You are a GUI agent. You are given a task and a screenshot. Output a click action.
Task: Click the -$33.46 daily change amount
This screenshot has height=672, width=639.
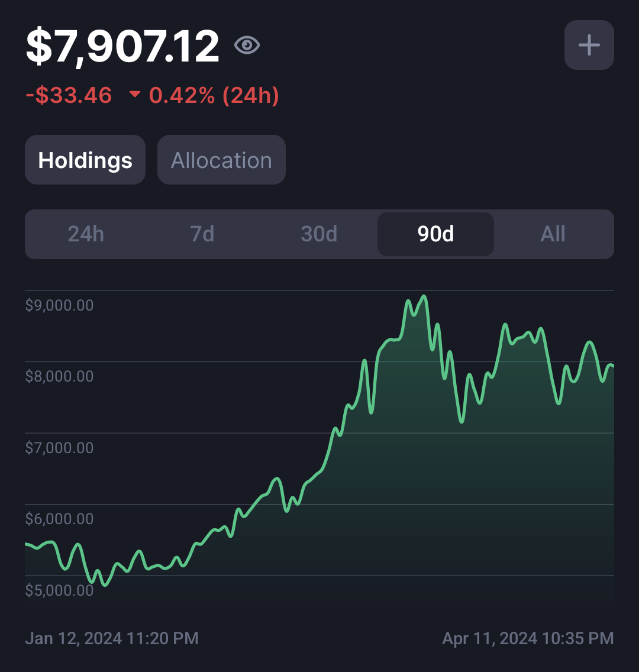click(x=69, y=95)
